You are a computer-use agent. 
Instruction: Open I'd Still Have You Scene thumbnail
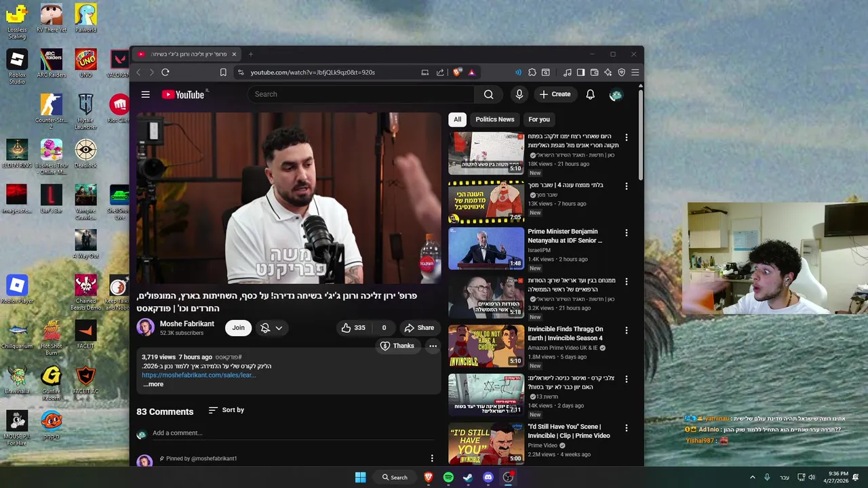click(x=486, y=444)
